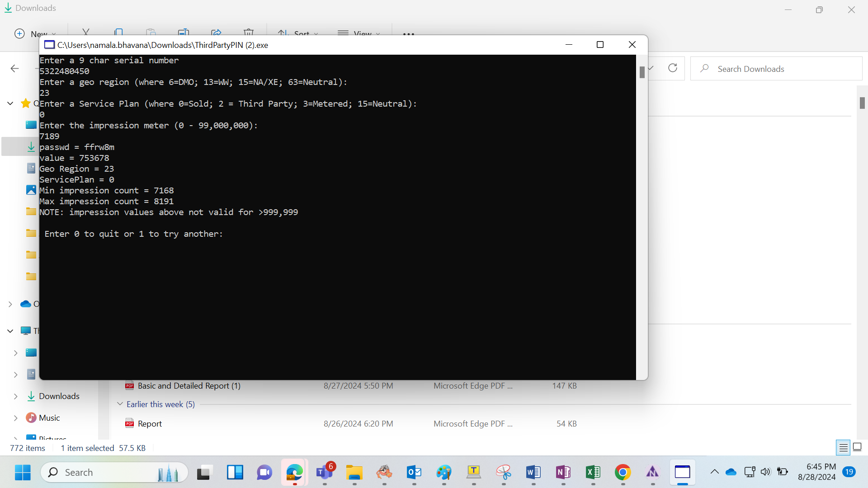
Task: Open the See more options menu
Action: pyautogui.click(x=409, y=34)
